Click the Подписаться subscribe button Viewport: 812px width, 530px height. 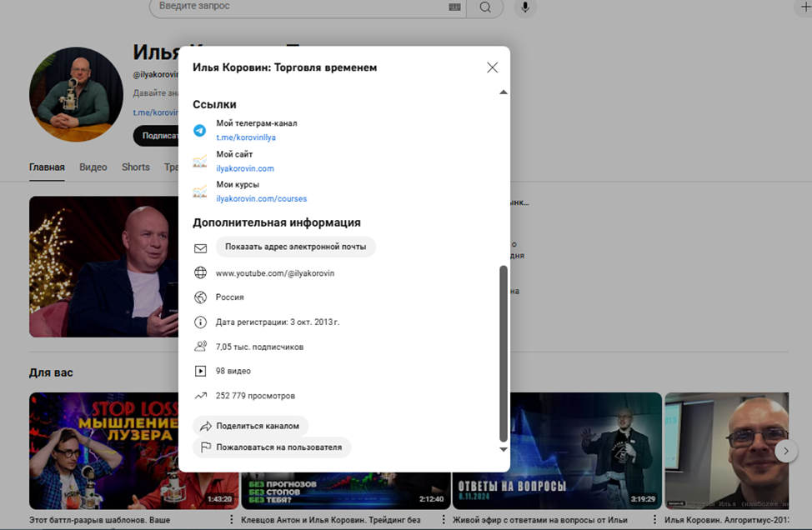pyautogui.click(x=156, y=136)
